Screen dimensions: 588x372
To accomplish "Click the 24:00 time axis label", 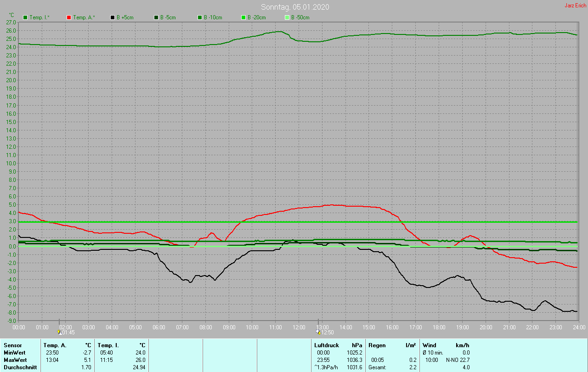I will coord(579,327).
